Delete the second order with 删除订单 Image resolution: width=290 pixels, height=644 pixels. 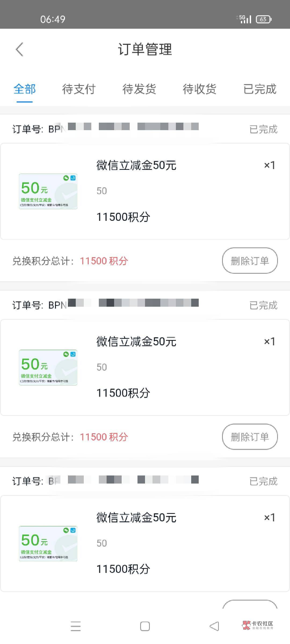pos(250,437)
